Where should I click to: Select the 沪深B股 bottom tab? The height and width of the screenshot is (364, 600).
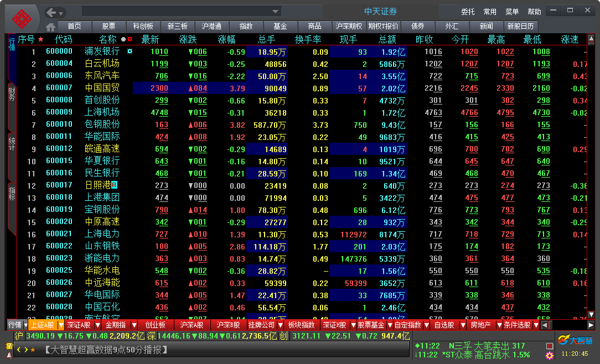(x=228, y=325)
